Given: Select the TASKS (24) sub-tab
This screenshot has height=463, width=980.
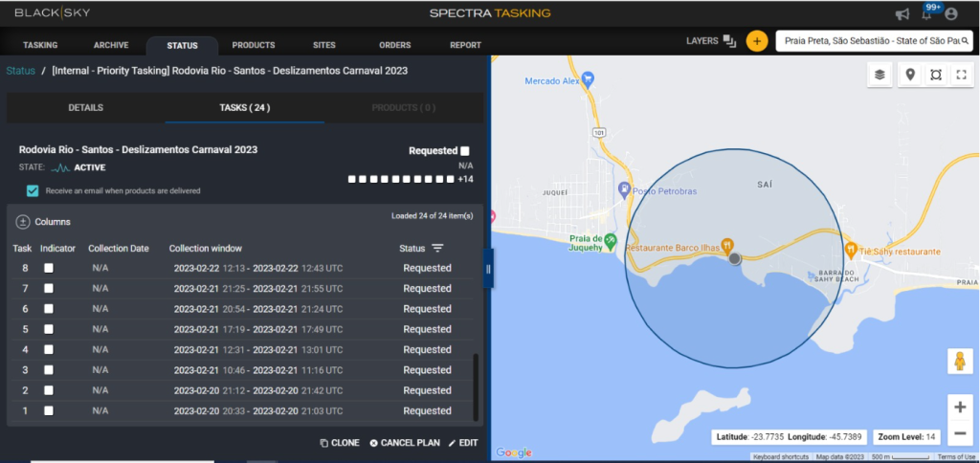Looking at the screenshot, I should [x=245, y=107].
